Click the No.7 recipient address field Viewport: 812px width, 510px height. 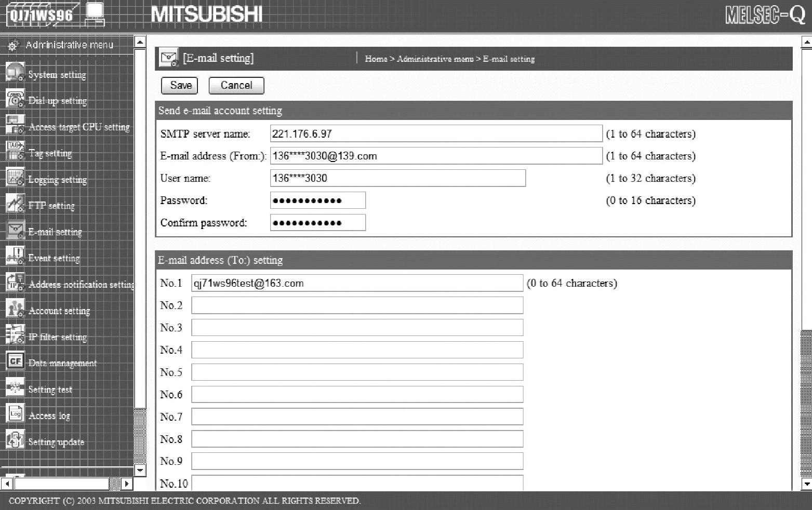pyautogui.click(x=357, y=417)
